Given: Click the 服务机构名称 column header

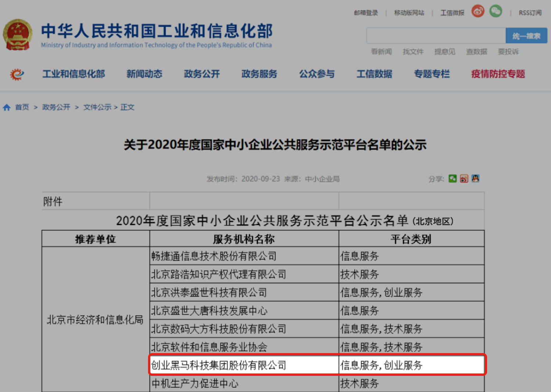Looking at the screenshot, I should click(244, 239).
